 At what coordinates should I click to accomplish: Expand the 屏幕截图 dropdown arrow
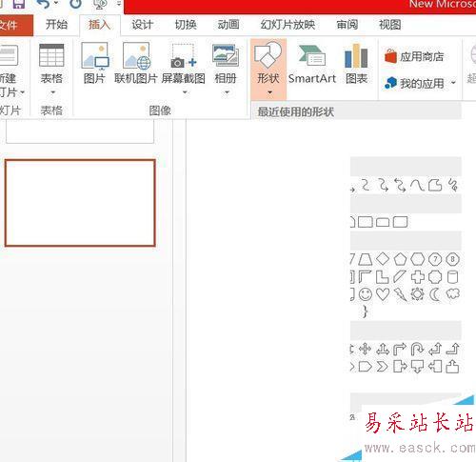pyautogui.click(x=185, y=92)
